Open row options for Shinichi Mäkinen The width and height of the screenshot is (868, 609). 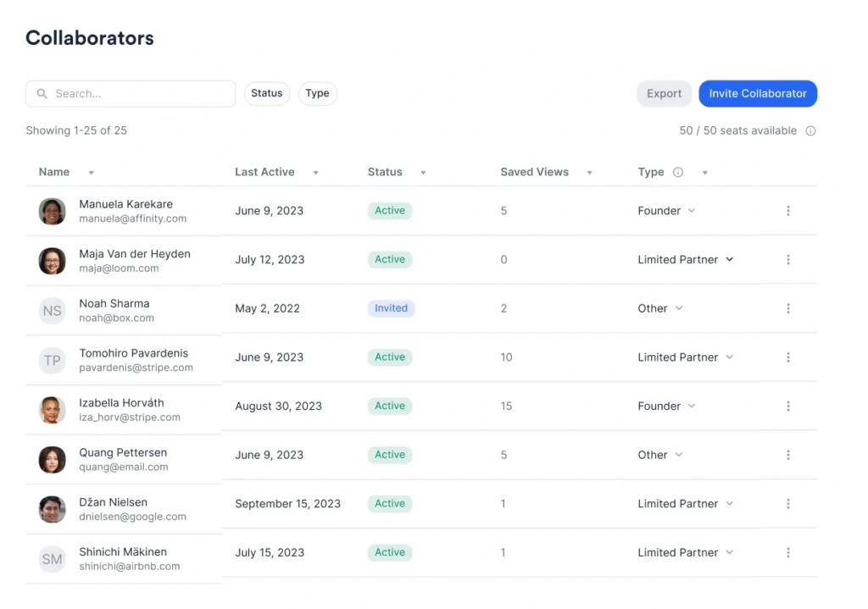pos(788,552)
